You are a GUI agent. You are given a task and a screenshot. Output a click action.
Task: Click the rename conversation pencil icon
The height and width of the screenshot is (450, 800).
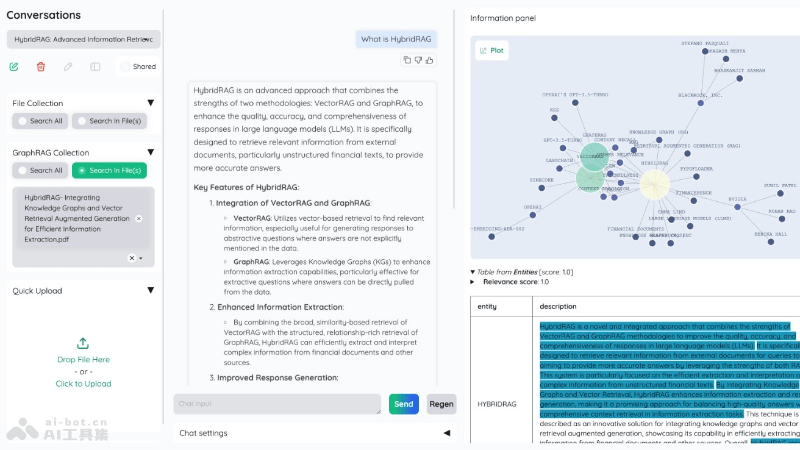pos(68,66)
